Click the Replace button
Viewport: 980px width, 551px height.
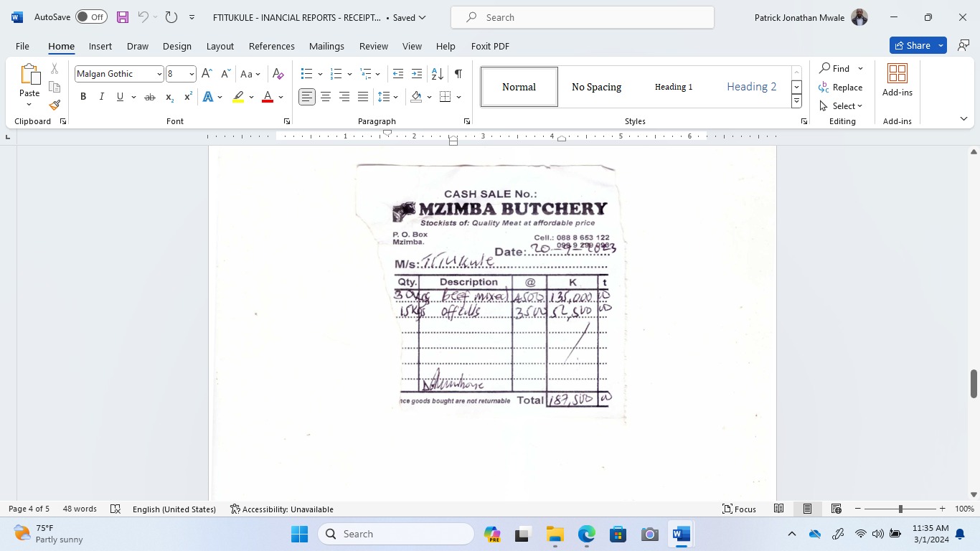841,87
